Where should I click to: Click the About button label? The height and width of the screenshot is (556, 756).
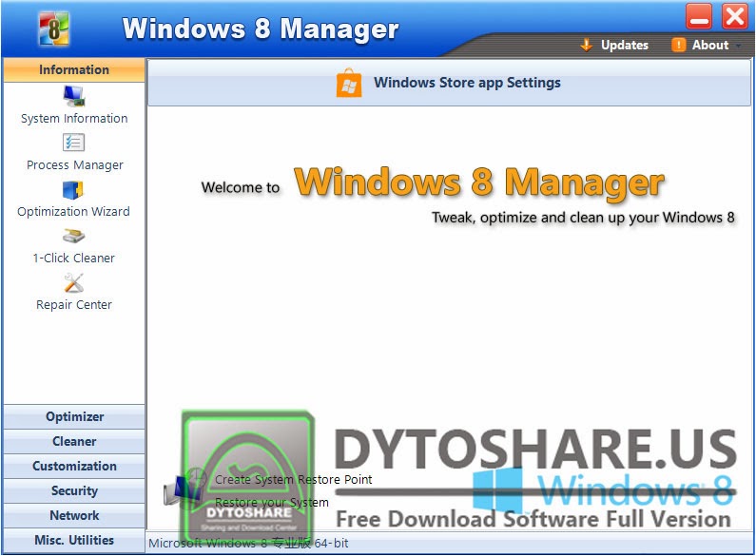click(x=710, y=45)
